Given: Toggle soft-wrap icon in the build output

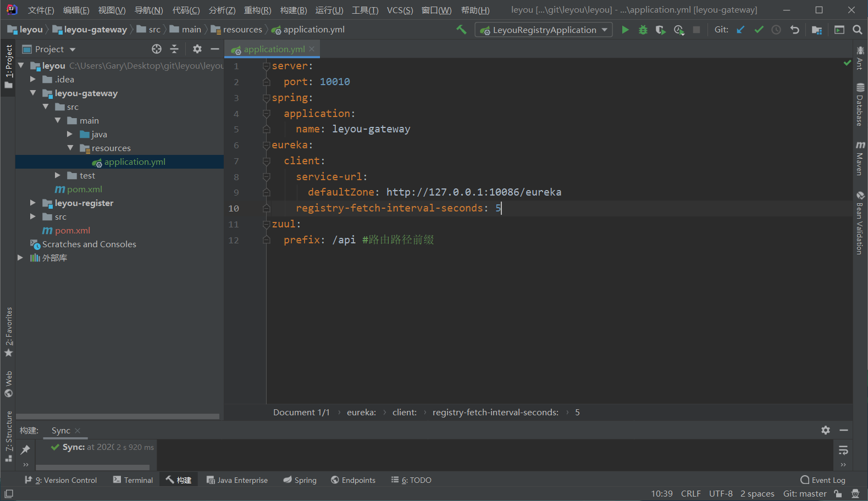Looking at the screenshot, I should tap(843, 450).
